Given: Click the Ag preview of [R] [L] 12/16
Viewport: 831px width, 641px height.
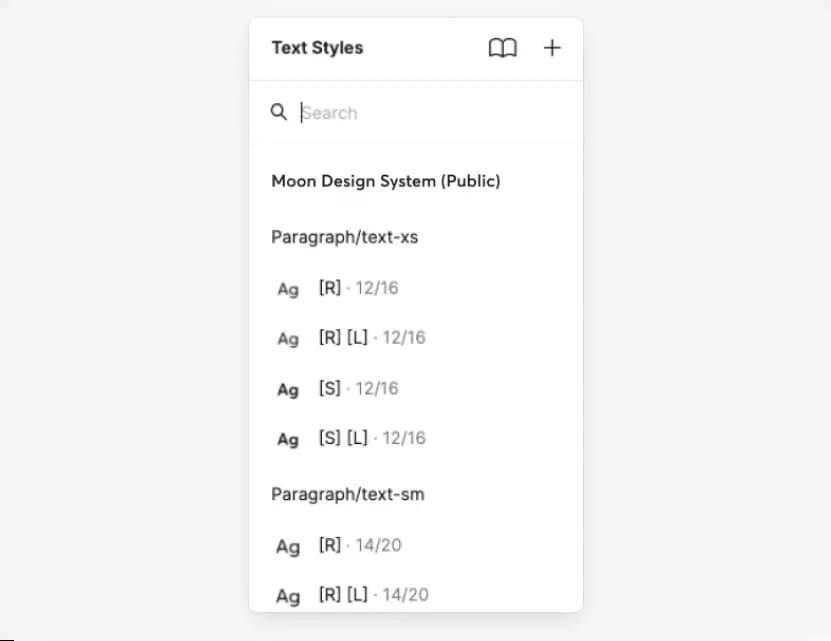Looking at the screenshot, I should pyautogui.click(x=288, y=339).
